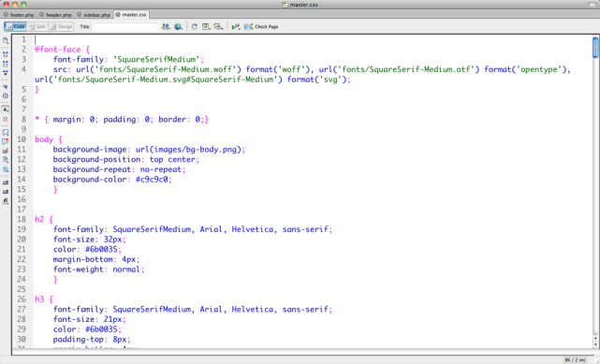This screenshot has height=364, width=600.
Task: Click the Indent Code icon
Action: (x=6, y=182)
